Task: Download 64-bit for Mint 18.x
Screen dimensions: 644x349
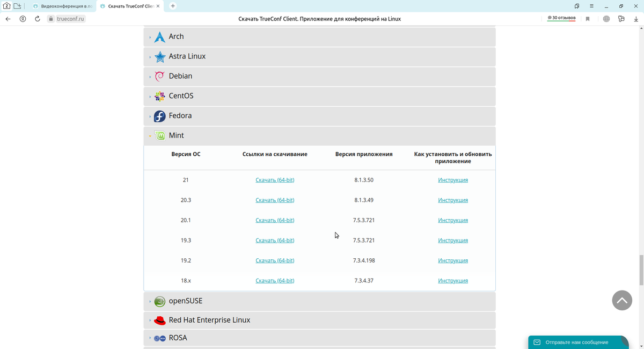Action: (275, 281)
